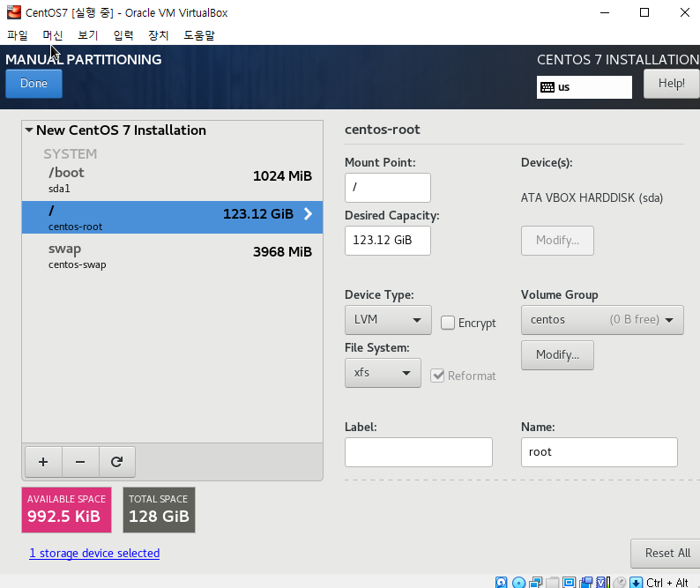Click the Name field containing root
Screen dimensions: 700x588
tap(599, 452)
